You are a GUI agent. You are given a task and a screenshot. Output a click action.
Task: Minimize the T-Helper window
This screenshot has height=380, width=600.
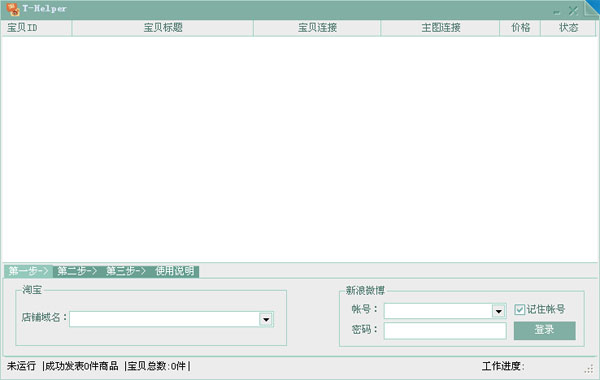(x=557, y=11)
